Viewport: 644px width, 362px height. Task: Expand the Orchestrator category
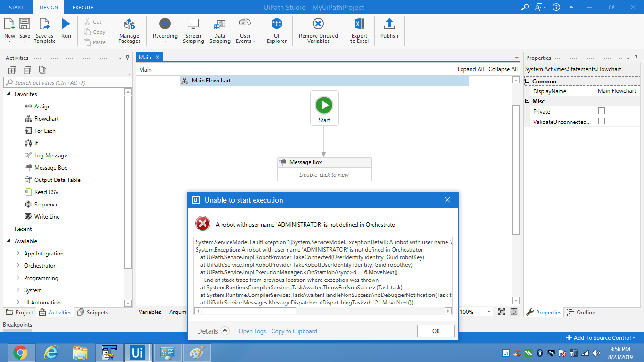point(18,266)
